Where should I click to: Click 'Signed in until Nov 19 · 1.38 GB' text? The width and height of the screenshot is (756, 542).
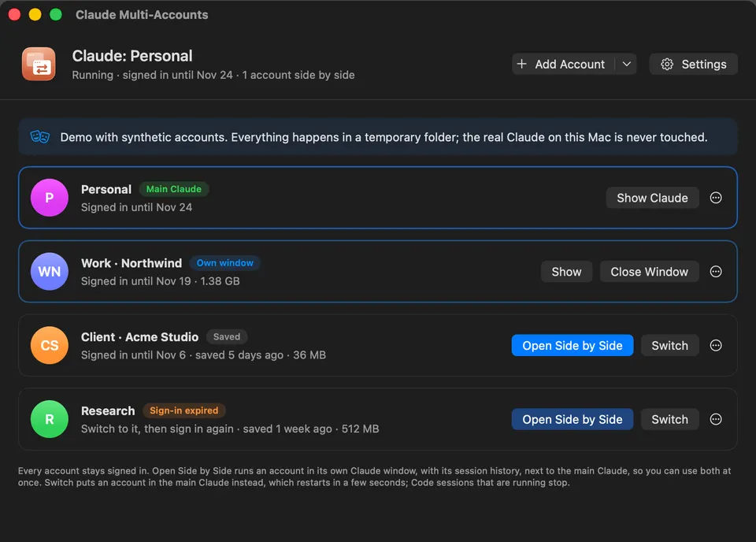click(x=160, y=281)
